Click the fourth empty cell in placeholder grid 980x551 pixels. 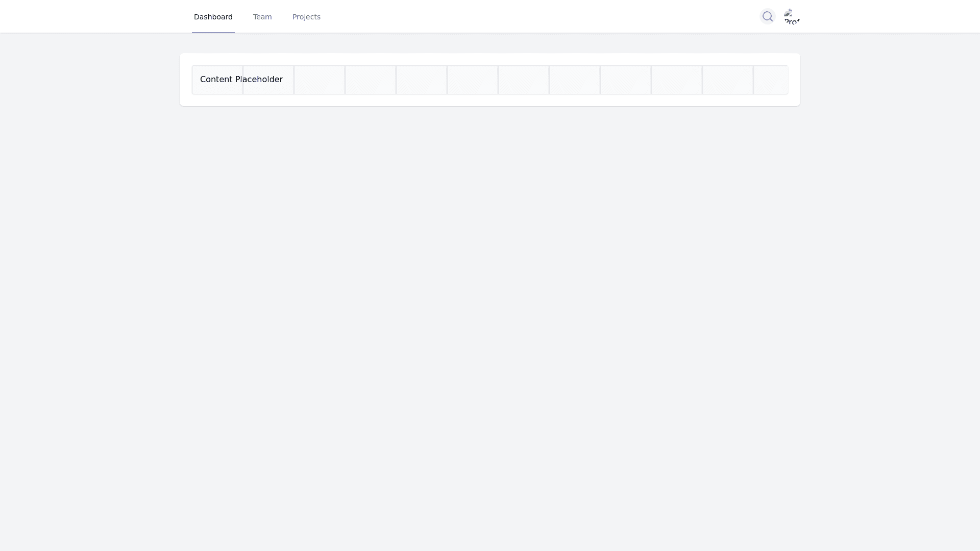coord(371,80)
